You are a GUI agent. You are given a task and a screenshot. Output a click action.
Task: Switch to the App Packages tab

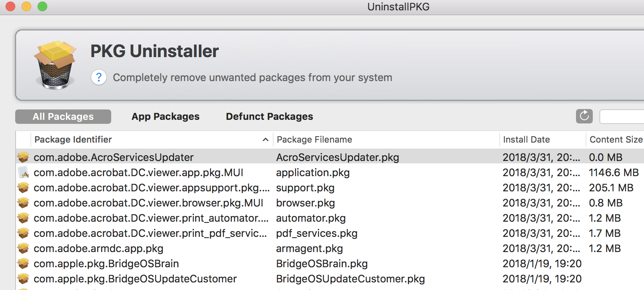tap(166, 117)
